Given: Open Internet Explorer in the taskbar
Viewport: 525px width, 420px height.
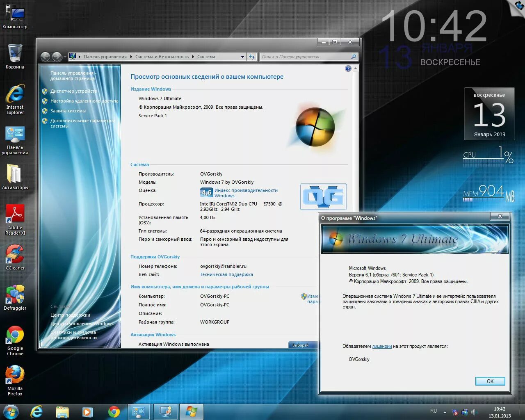Looking at the screenshot, I should click(x=37, y=411).
